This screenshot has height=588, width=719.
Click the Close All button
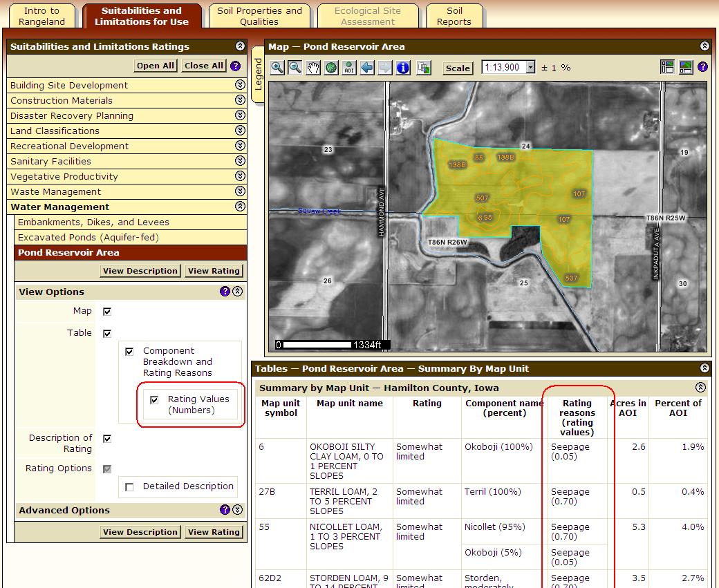pos(203,66)
